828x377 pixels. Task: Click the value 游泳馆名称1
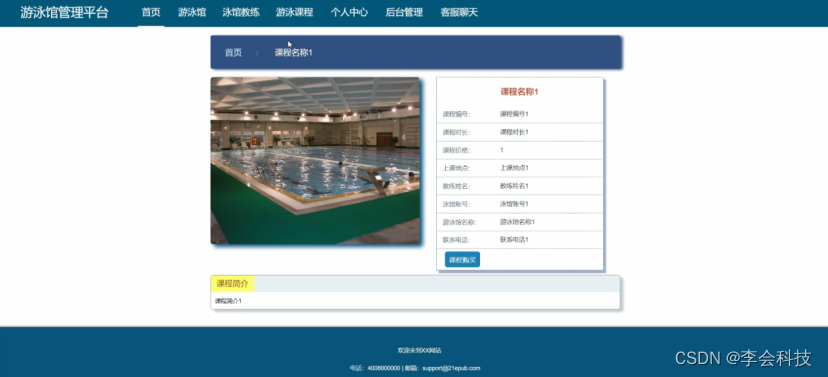(518, 222)
